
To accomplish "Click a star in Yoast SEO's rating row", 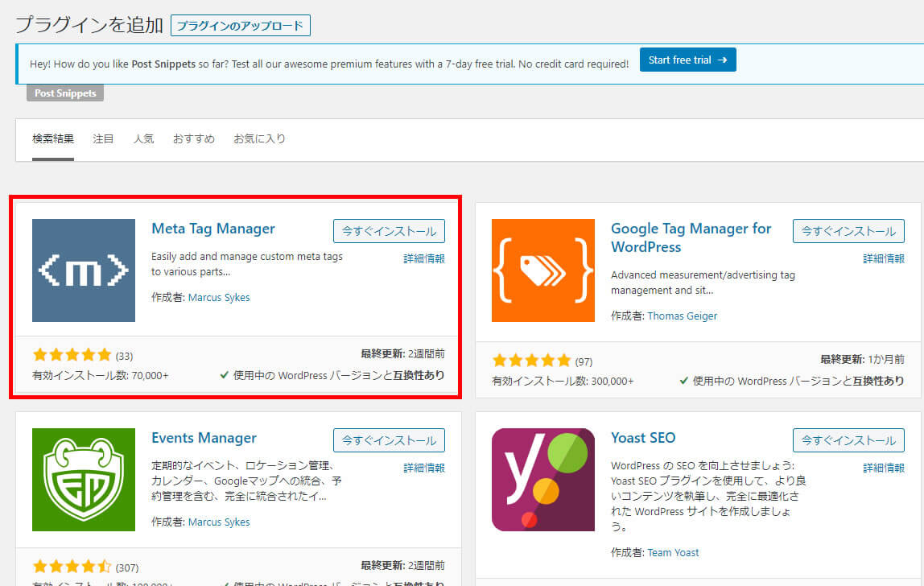I will [531, 584].
